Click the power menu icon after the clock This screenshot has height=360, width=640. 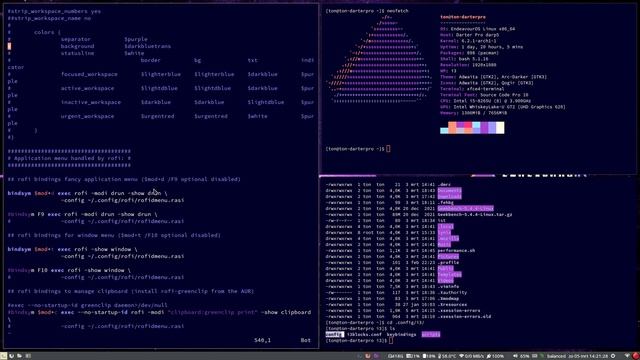click(x=613, y=356)
